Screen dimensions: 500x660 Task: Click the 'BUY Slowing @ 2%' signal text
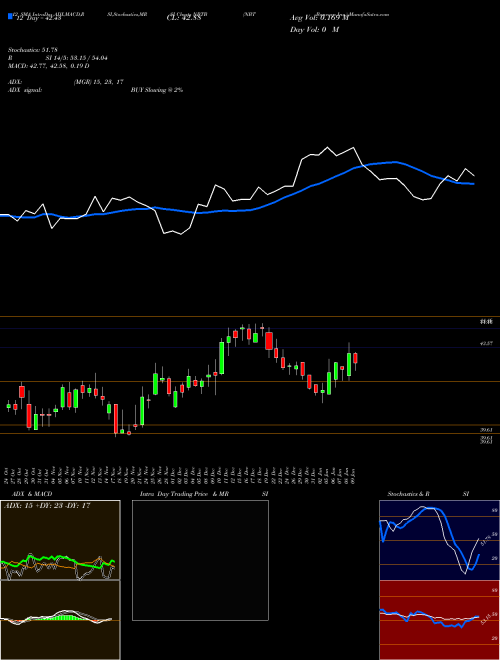157,90
